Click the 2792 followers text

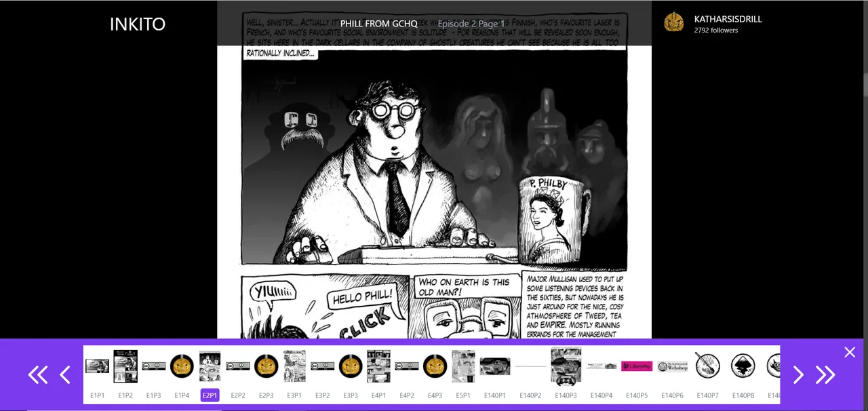click(715, 31)
